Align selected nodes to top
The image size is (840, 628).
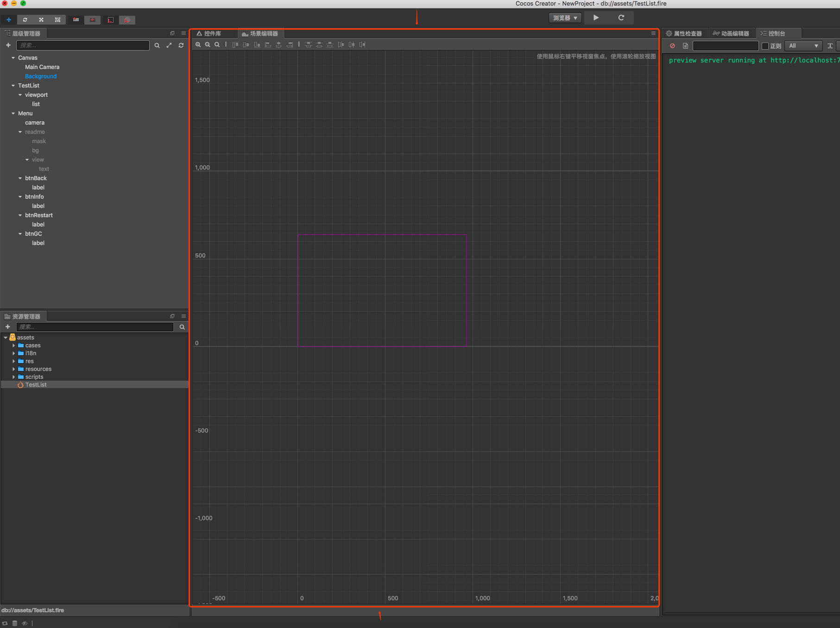[x=235, y=44]
